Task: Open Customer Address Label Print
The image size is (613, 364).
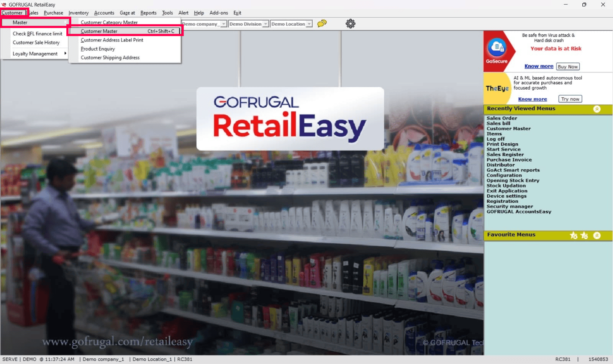Action: click(112, 40)
